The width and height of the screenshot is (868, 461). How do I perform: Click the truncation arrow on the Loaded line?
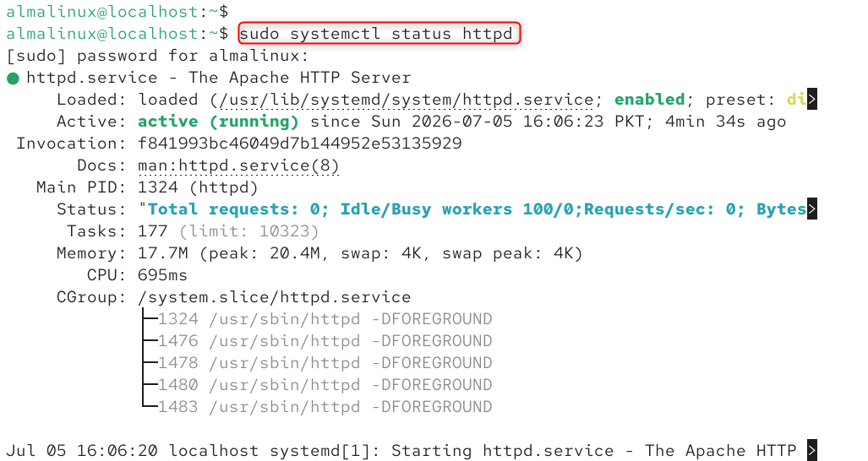[811, 100]
